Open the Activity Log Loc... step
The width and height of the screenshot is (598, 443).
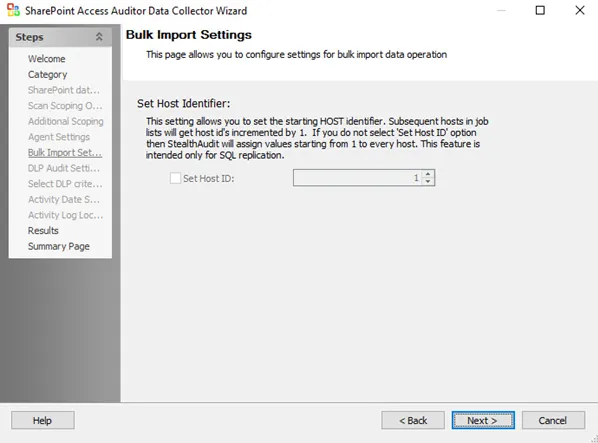pyautogui.click(x=66, y=215)
